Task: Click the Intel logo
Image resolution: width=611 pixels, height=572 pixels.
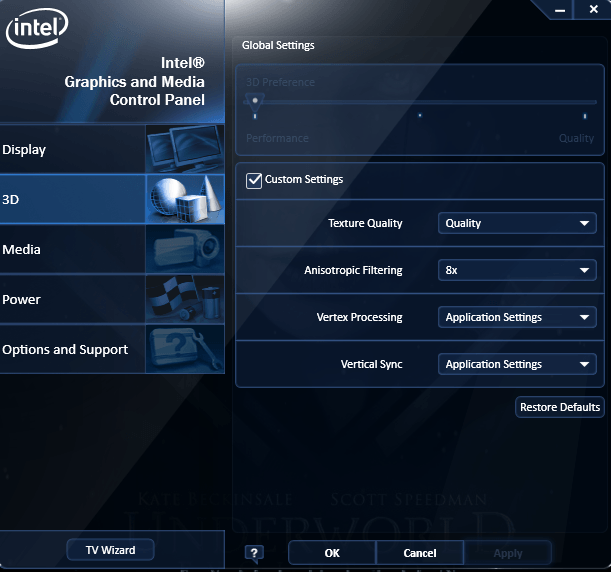Action: pyautogui.click(x=37, y=28)
